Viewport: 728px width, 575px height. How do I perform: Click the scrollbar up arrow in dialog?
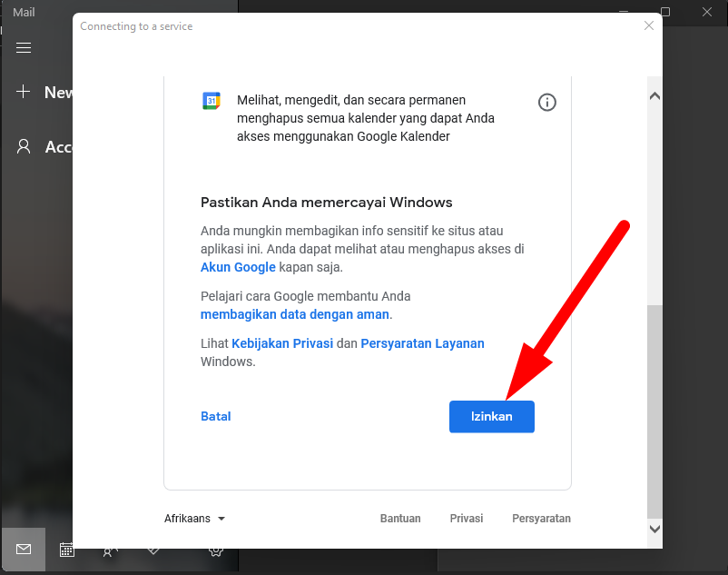654,96
